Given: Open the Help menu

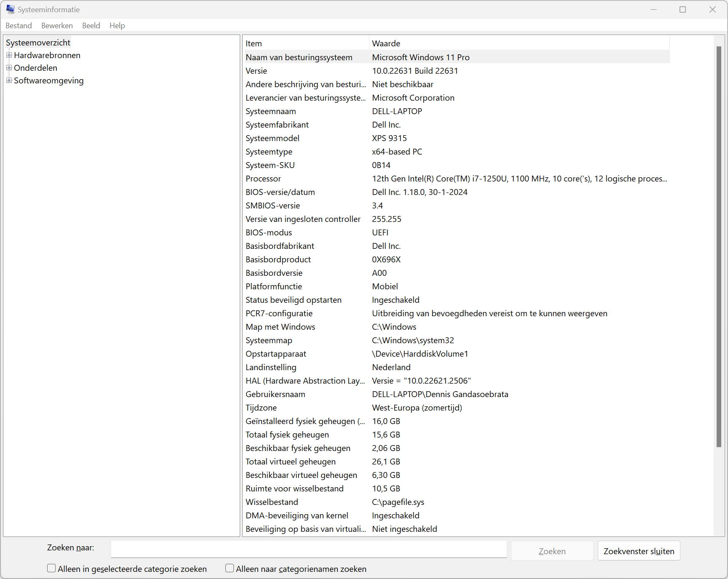Looking at the screenshot, I should pos(117,26).
